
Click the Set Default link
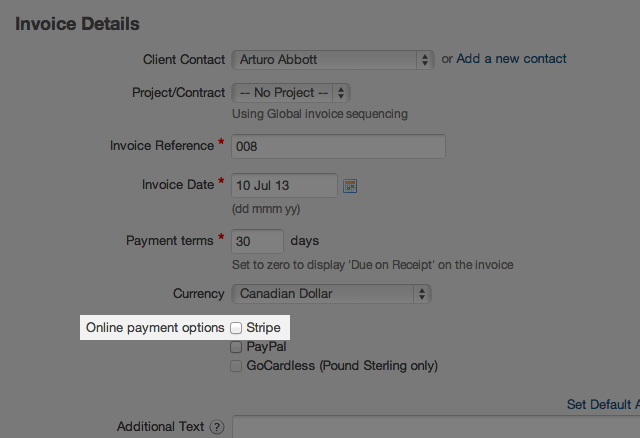(602, 404)
